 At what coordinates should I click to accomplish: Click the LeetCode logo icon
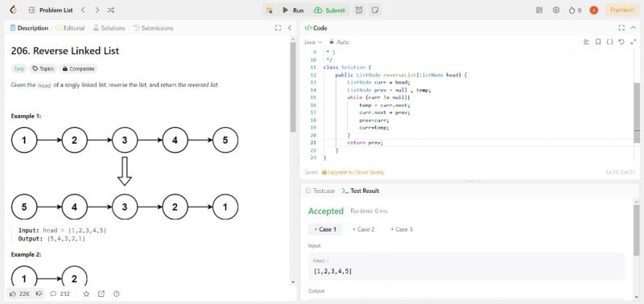click(x=13, y=10)
